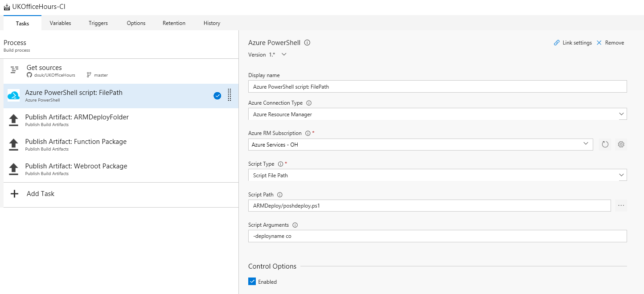Switch to the Triggers tab
The width and height of the screenshot is (644, 294).
98,23
